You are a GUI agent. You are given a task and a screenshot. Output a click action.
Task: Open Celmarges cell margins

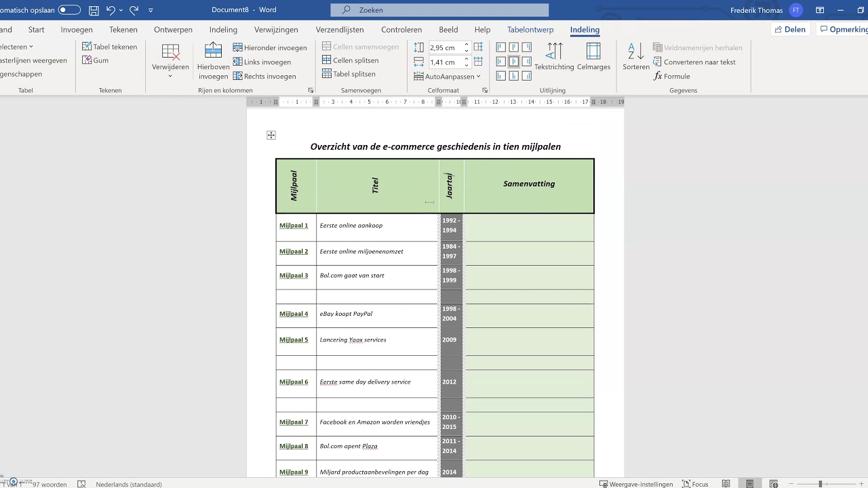coord(593,57)
